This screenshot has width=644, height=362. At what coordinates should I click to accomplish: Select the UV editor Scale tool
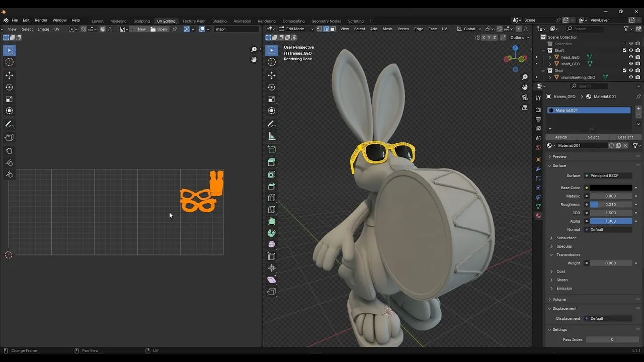coord(10,99)
